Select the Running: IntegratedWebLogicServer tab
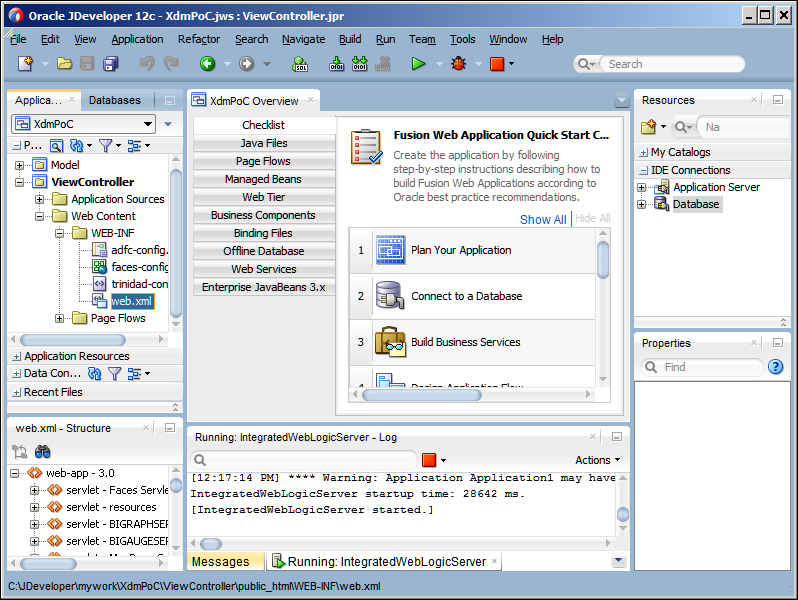The width and height of the screenshot is (798, 600). 386,561
